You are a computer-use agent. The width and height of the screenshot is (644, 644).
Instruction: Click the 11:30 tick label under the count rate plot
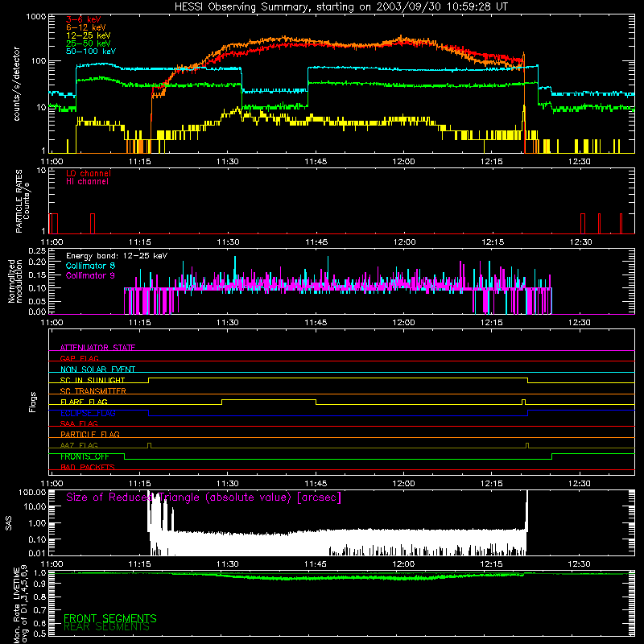pyautogui.click(x=228, y=162)
